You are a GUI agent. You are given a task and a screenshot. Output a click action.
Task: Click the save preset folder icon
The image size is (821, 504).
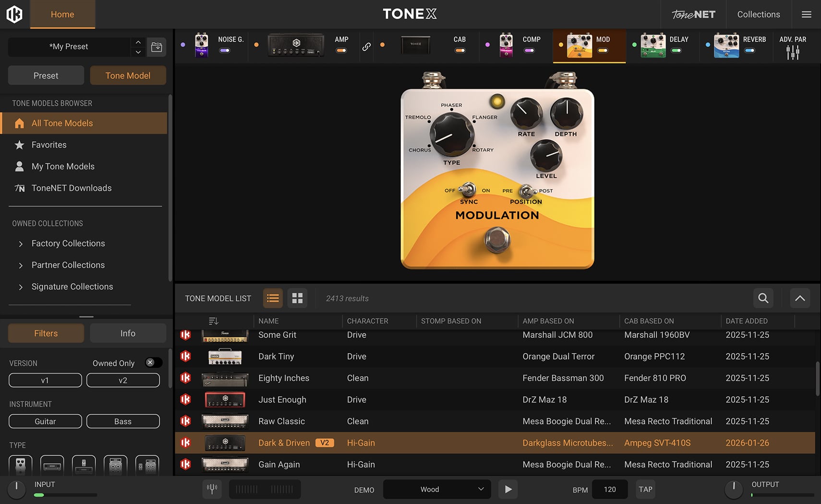(157, 47)
